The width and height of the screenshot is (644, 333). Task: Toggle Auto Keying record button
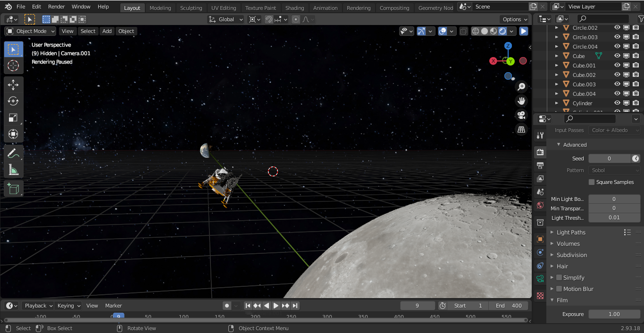coord(227,306)
